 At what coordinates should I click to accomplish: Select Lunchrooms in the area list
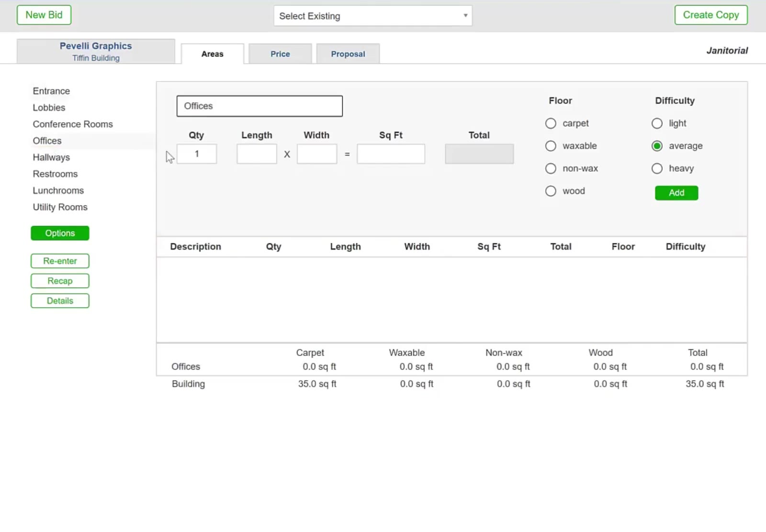58,190
